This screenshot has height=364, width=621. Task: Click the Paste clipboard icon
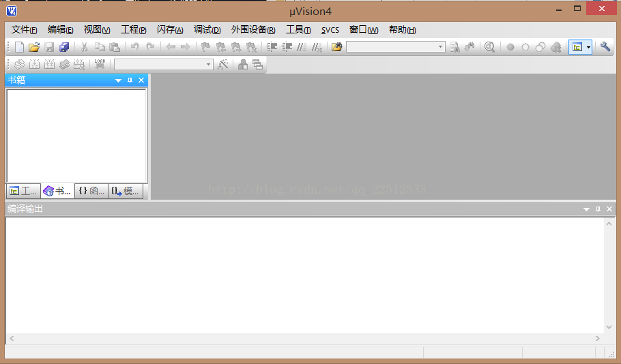tap(115, 47)
